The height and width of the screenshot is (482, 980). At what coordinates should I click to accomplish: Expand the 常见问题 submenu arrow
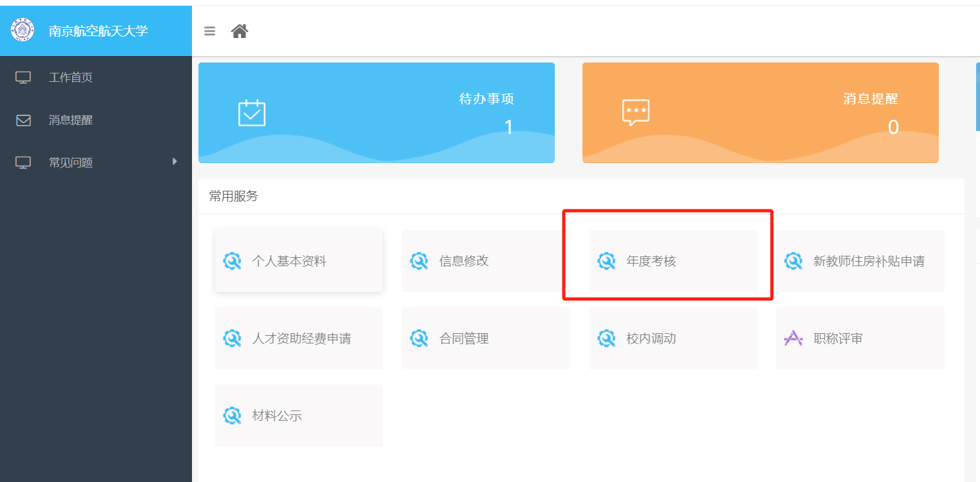pos(175,162)
